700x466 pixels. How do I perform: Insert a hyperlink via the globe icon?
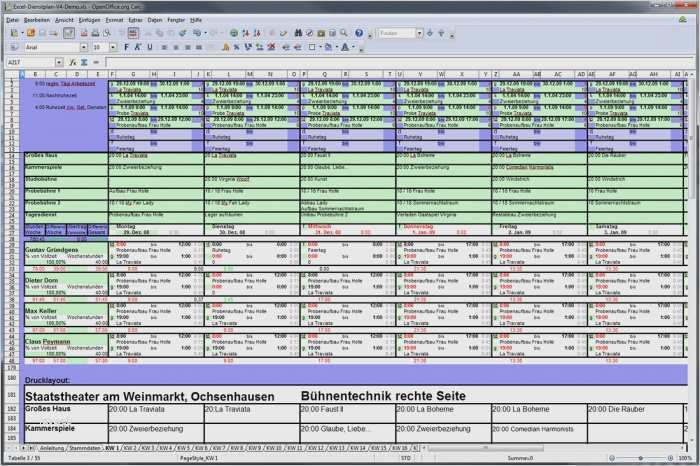(234, 33)
